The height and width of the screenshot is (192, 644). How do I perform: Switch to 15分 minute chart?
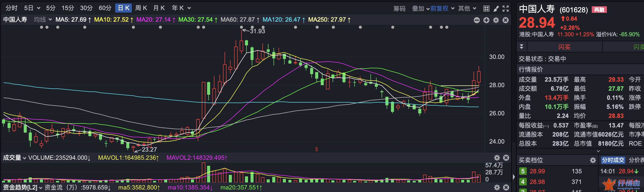click(68, 8)
